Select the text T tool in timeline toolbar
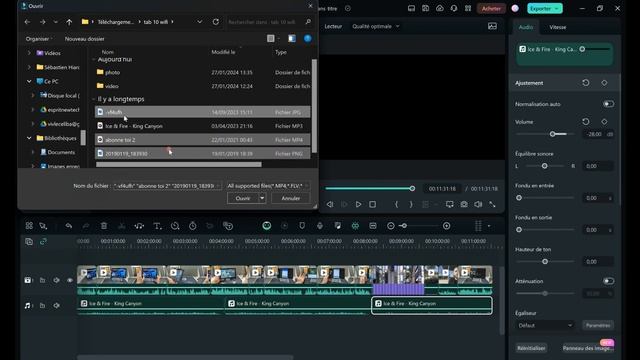The width and height of the screenshot is (640, 360). pyautogui.click(x=157, y=226)
